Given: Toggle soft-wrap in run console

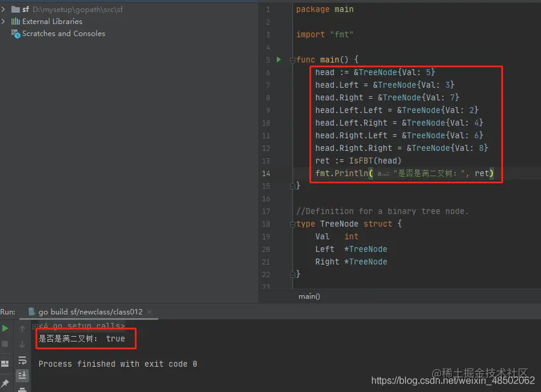Looking at the screenshot, I should point(22,361).
